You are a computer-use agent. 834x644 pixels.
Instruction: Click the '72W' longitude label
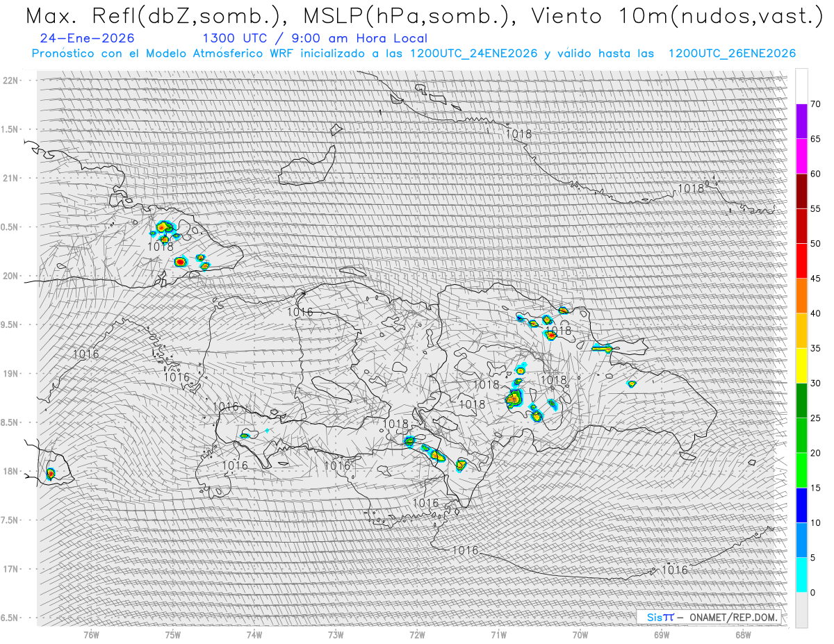click(417, 634)
